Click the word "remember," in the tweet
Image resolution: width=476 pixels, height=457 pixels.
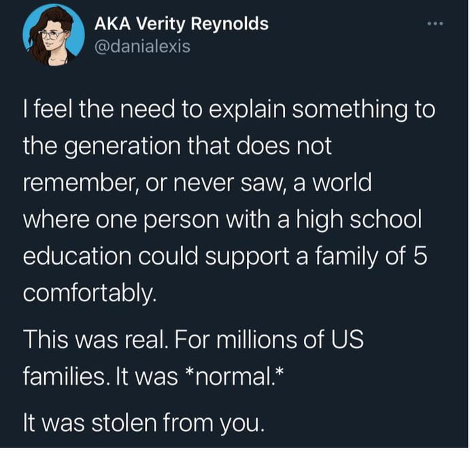click(x=81, y=182)
